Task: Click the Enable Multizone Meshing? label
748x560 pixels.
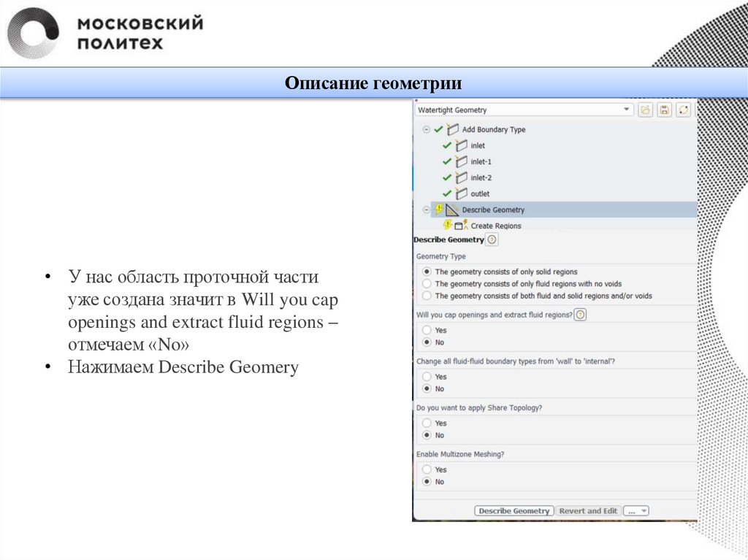Action: [x=460, y=454]
